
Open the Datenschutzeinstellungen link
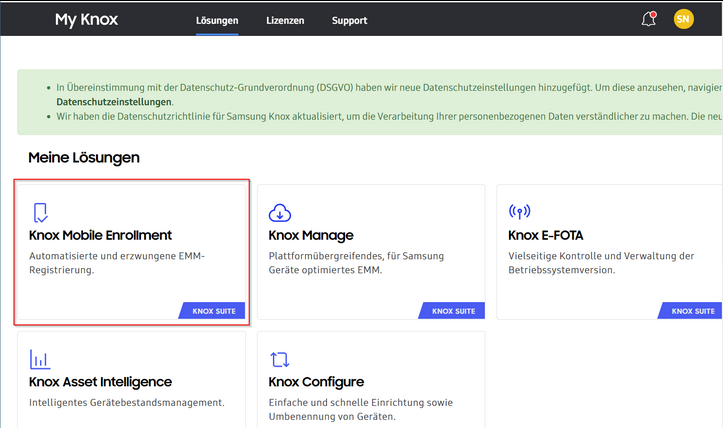point(114,102)
